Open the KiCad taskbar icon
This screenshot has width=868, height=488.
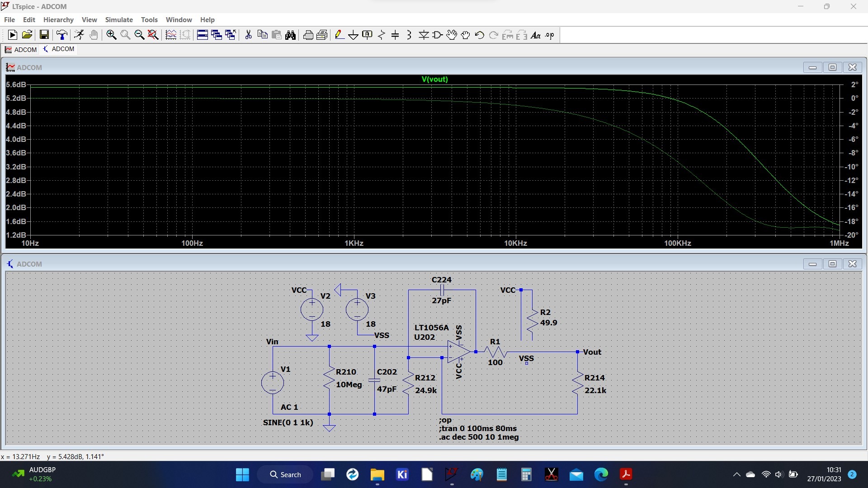point(402,474)
